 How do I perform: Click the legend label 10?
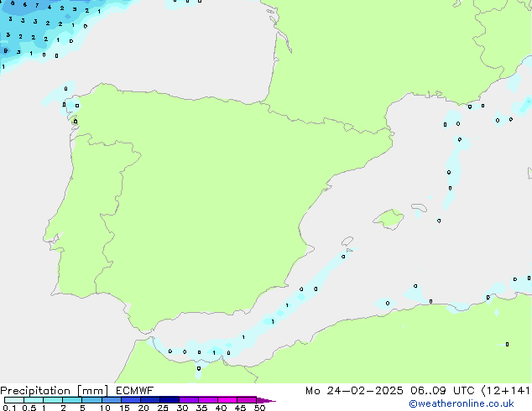[105, 408]
